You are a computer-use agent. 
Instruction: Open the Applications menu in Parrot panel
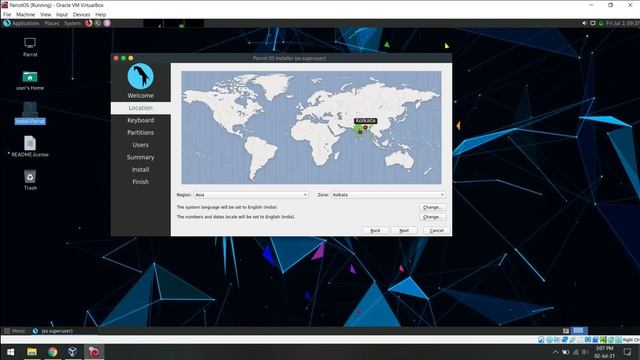point(26,23)
